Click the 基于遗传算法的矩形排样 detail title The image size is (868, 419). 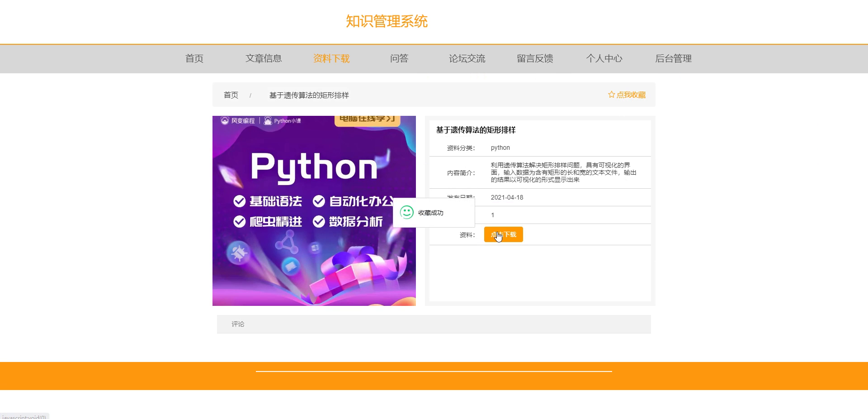tap(476, 130)
